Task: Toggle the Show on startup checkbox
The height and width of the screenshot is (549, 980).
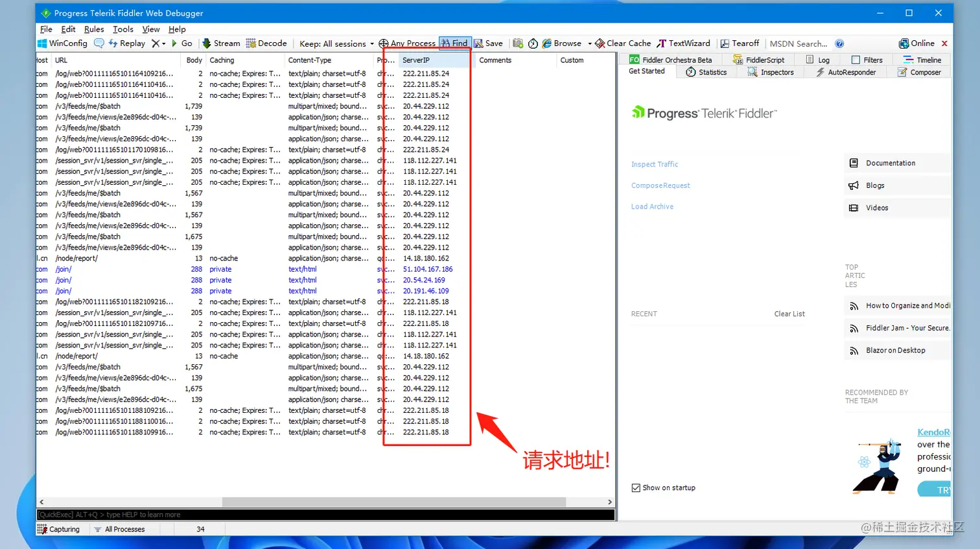Action: point(636,487)
